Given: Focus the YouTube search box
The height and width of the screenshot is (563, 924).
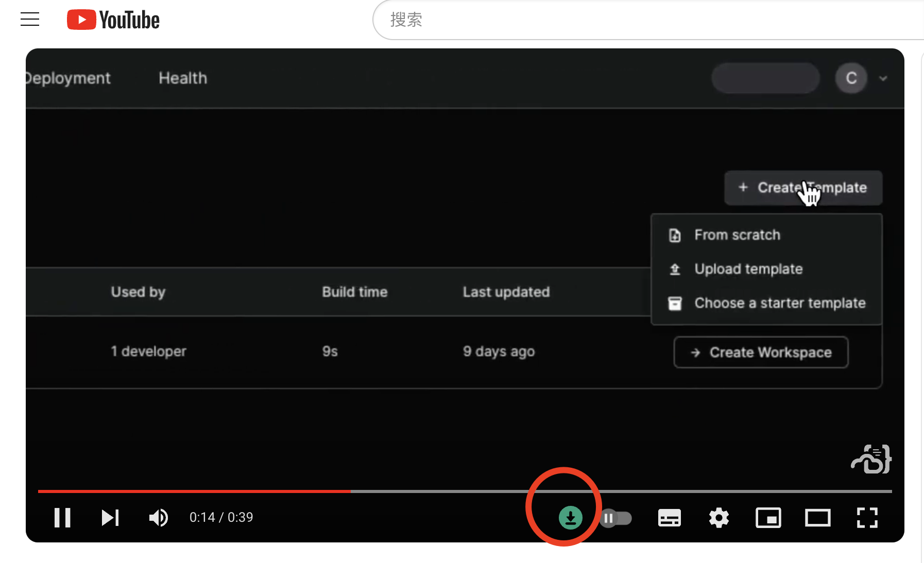Looking at the screenshot, I should [x=648, y=20].
